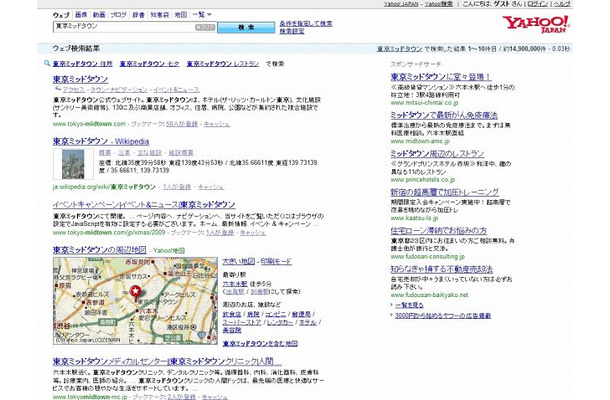The width and height of the screenshot is (610, 400).
Task: Open sponsored ad 新宿の超高層で加圧トレーニング
Action: point(445,192)
